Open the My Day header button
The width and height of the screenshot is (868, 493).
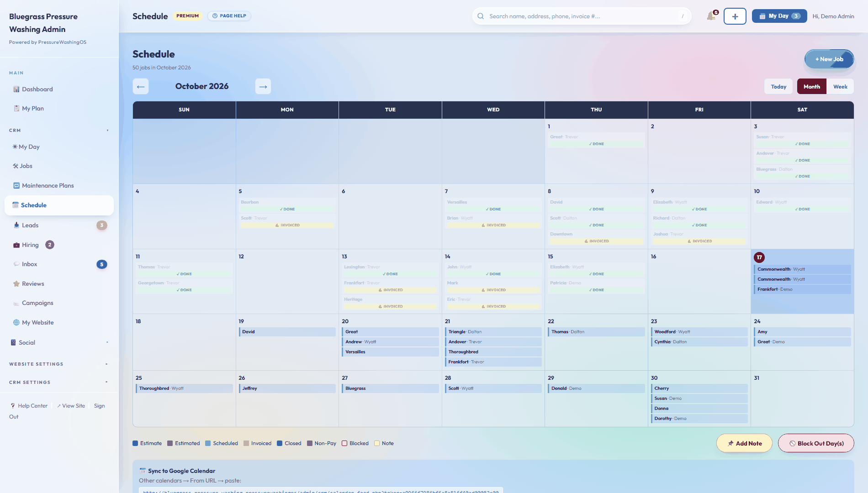tap(779, 16)
